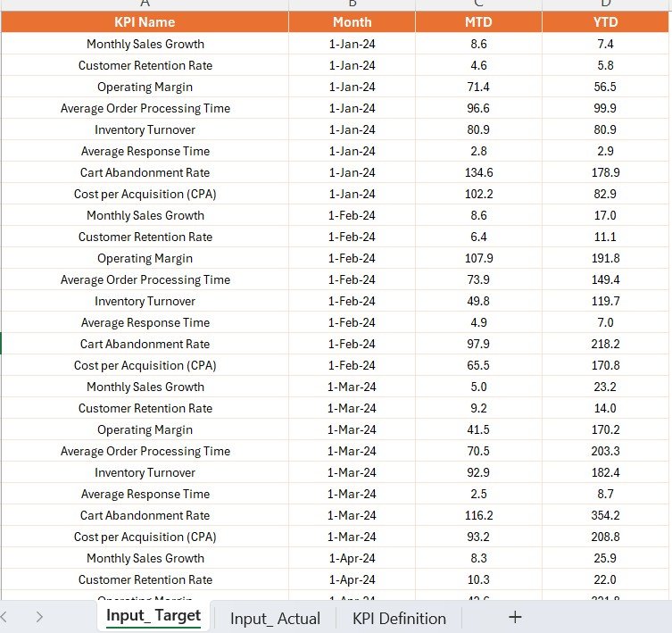Open the KPI Definition sheet tab
Image resolution: width=672 pixels, height=633 pixels.
[x=399, y=619]
